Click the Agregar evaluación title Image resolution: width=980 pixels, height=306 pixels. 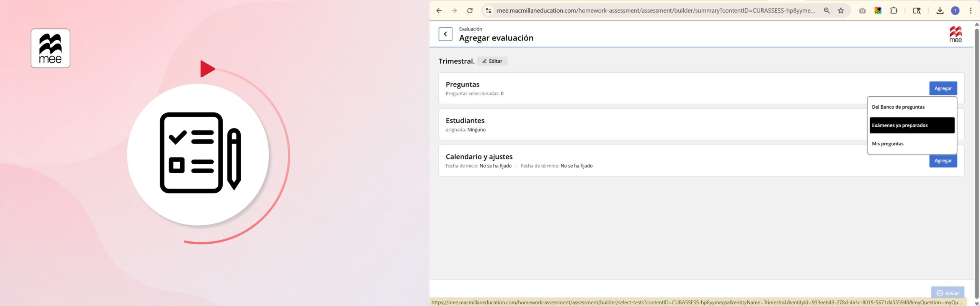click(x=496, y=38)
